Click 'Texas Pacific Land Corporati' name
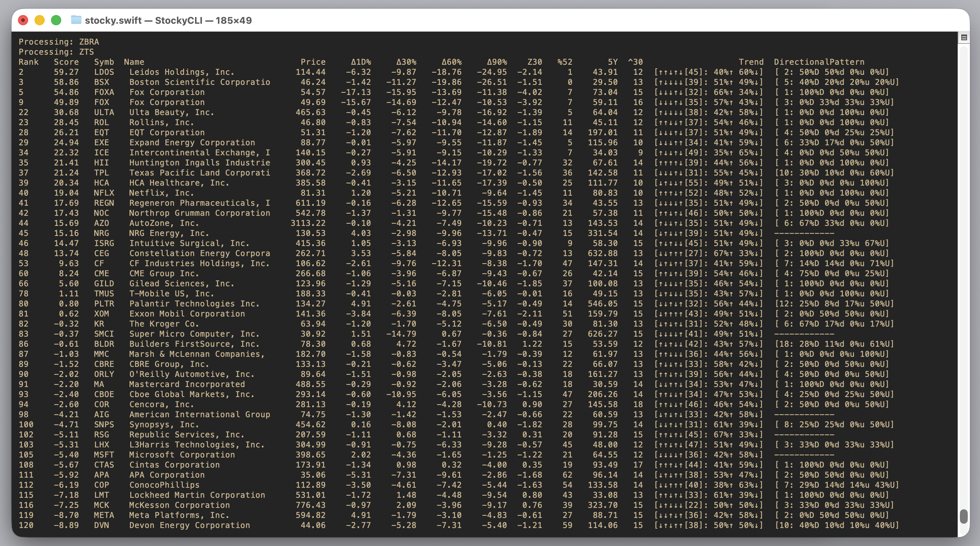The image size is (980, 546). click(x=200, y=173)
